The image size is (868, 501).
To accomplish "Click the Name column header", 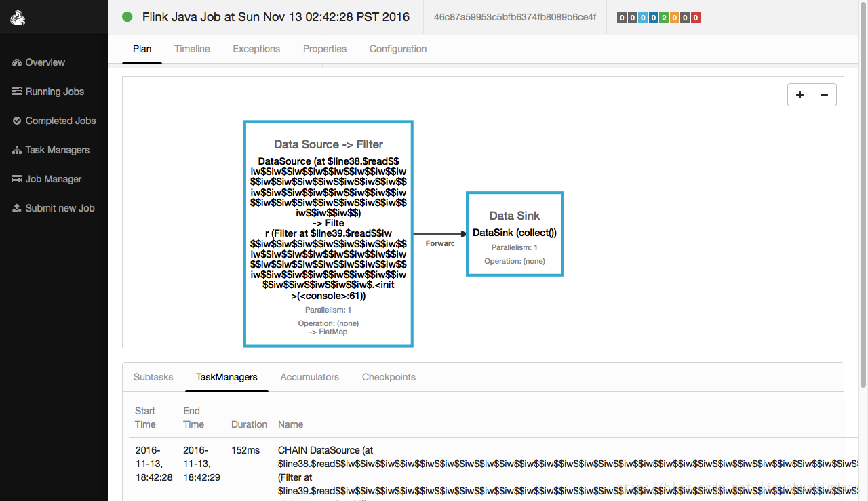I will [290, 424].
